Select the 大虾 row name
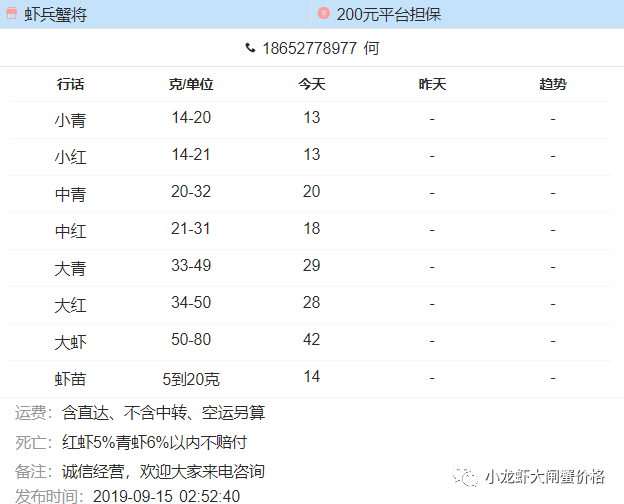Viewport: 624px width, 504px height. pos(70,342)
